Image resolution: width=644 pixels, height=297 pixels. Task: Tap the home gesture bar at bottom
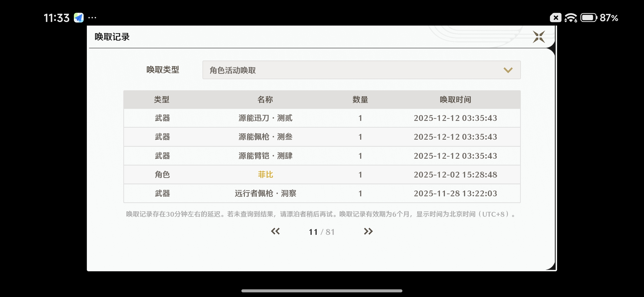point(322,291)
